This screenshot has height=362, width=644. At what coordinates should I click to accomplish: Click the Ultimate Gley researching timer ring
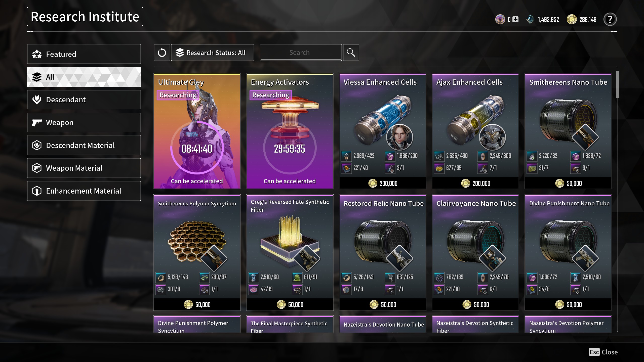(197, 148)
